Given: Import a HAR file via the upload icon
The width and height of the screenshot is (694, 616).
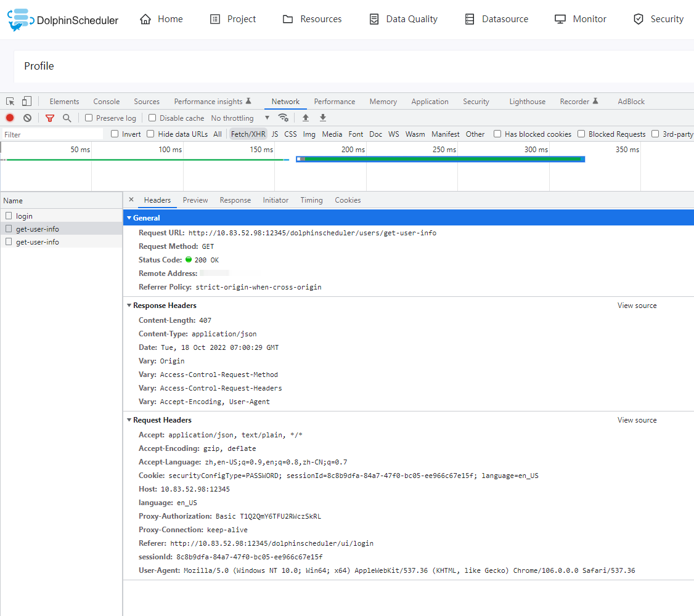Looking at the screenshot, I should pyautogui.click(x=306, y=118).
